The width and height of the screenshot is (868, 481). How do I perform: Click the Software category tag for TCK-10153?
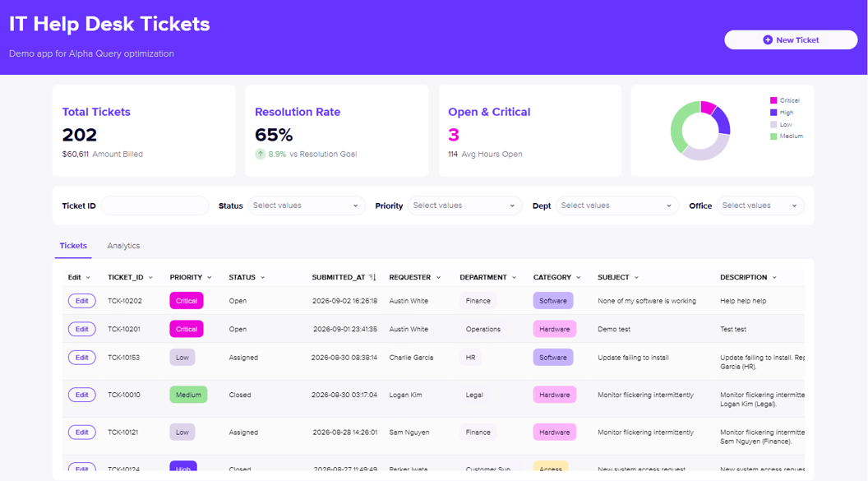(x=553, y=358)
